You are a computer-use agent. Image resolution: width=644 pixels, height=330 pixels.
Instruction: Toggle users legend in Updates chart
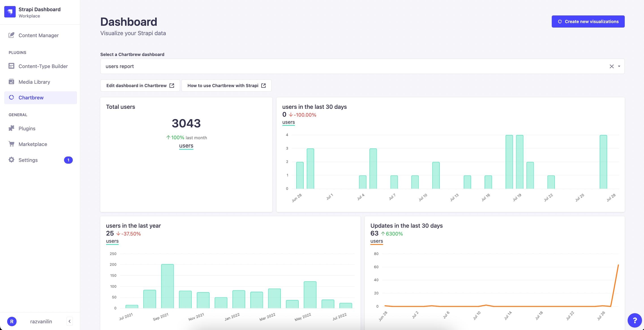376,241
